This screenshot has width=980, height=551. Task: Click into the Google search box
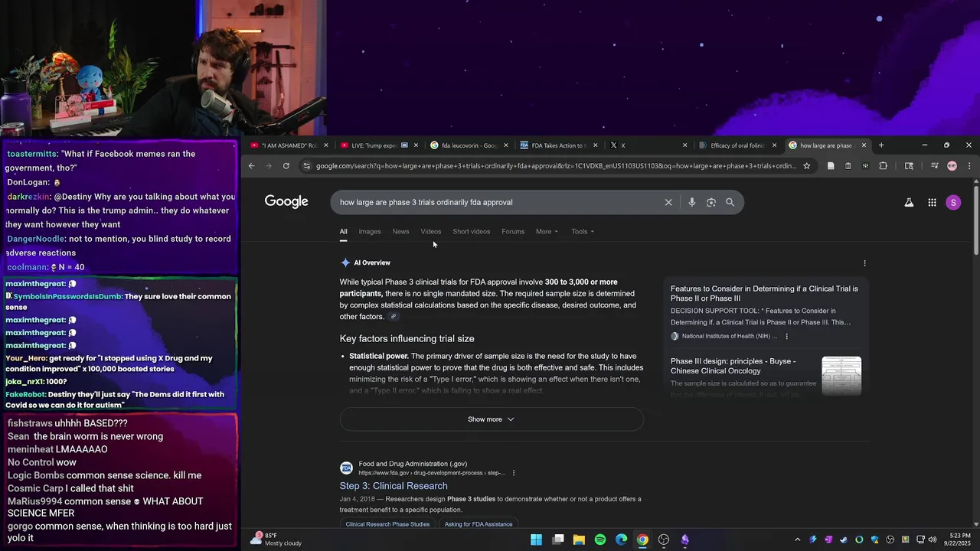point(498,203)
